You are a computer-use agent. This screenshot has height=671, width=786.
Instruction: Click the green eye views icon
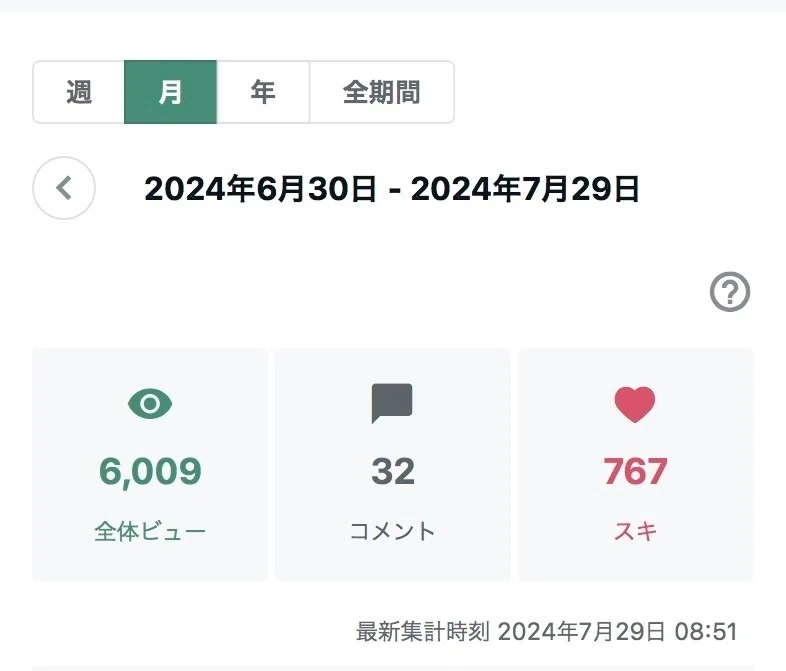[150, 403]
